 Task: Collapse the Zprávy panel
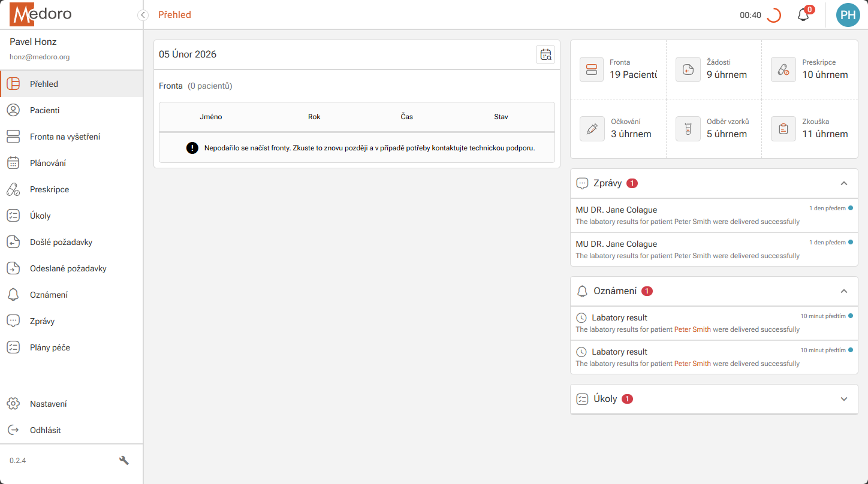pyautogui.click(x=844, y=183)
